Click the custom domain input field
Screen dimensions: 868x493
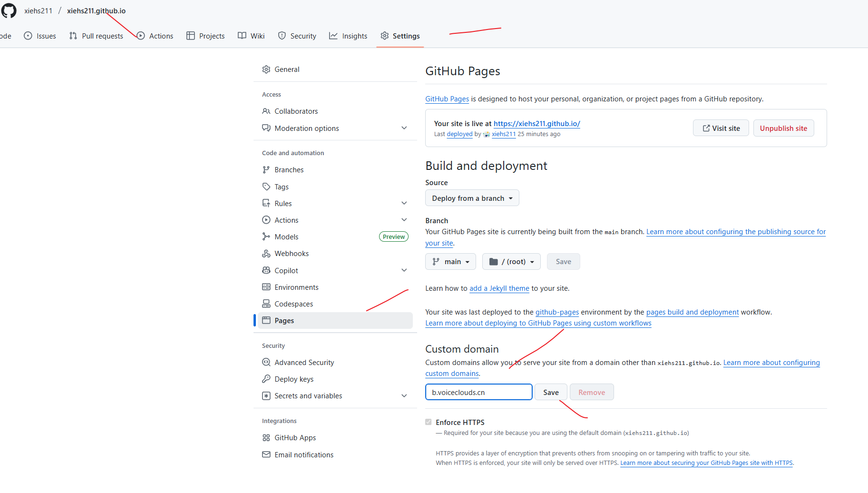pyautogui.click(x=479, y=392)
